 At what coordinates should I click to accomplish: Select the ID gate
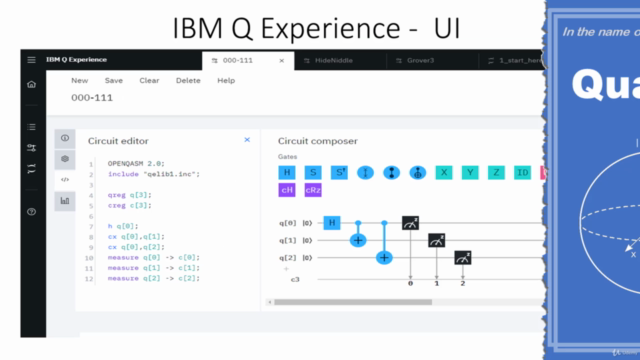[522, 172]
